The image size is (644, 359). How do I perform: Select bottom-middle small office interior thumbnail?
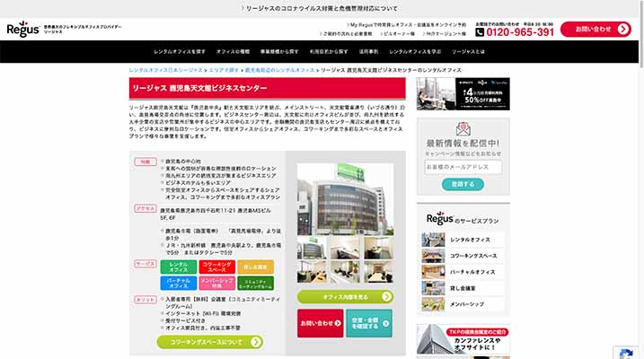[x=345, y=272]
